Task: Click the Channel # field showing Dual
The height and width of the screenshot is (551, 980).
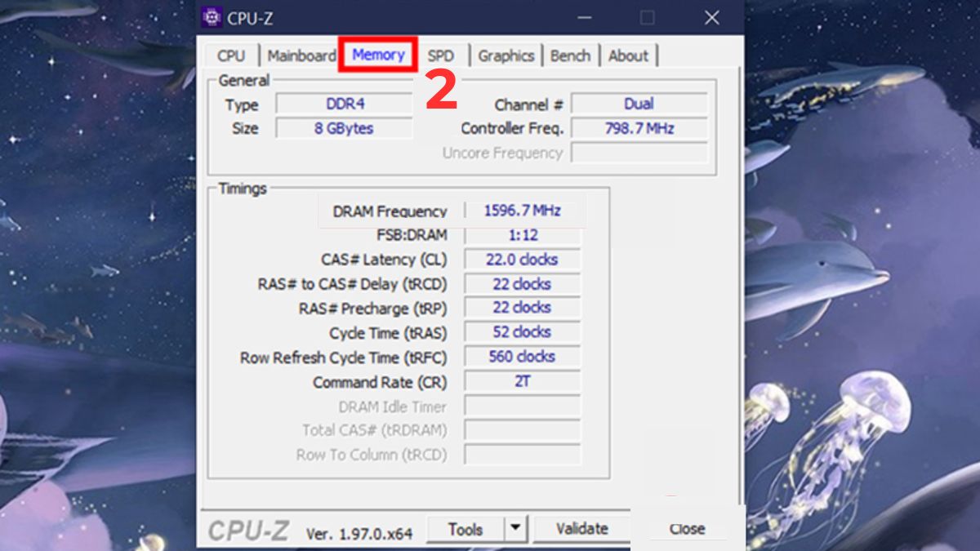Action: [x=639, y=104]
